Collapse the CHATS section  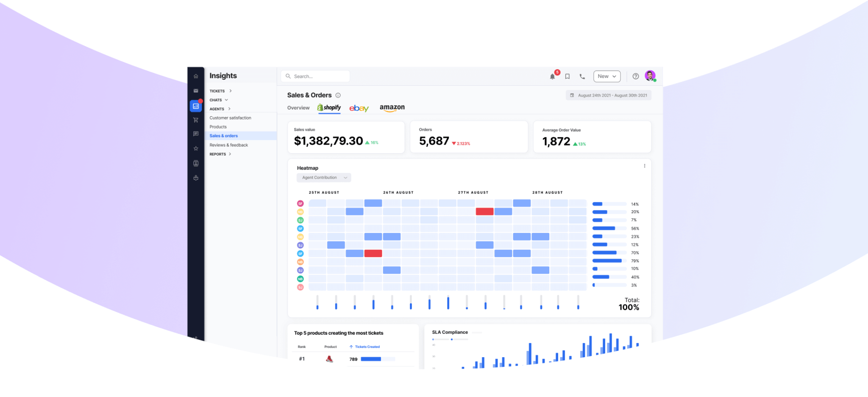tap(218, 100)
